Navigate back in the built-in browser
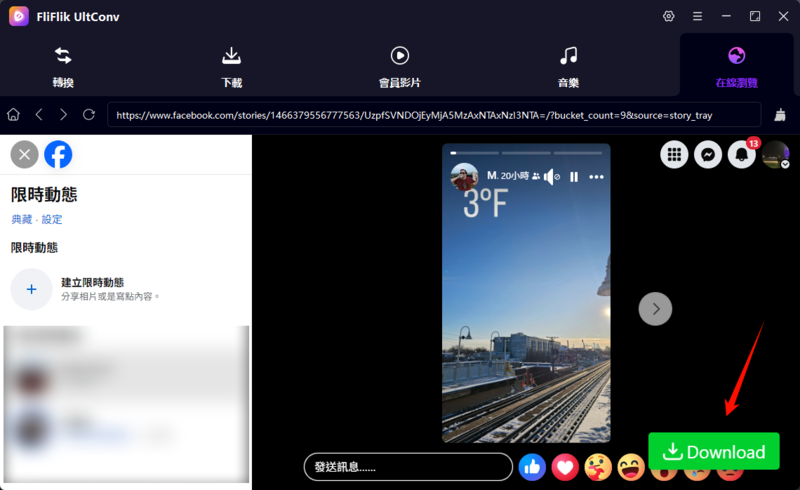The image size is (800, 490). point(39,114)
